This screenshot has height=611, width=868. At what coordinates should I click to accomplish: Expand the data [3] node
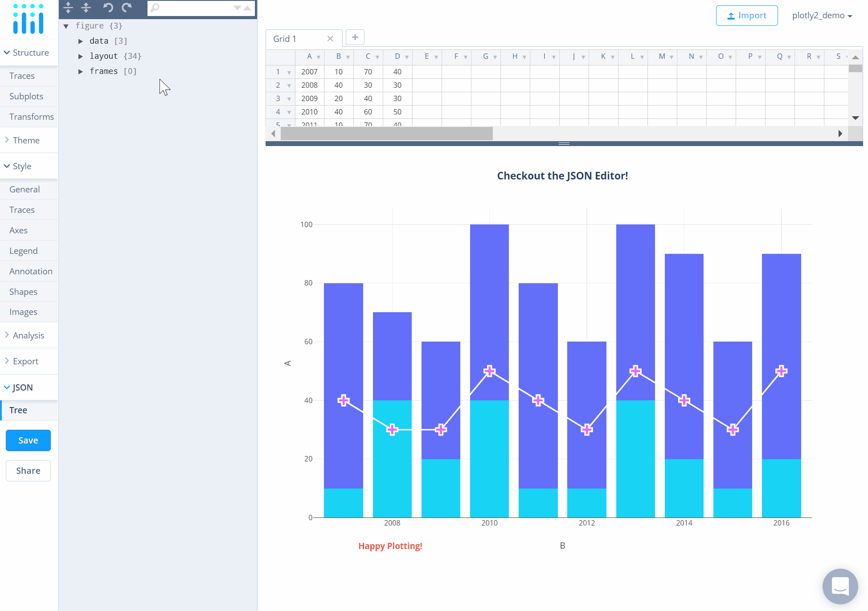[81, 41]
